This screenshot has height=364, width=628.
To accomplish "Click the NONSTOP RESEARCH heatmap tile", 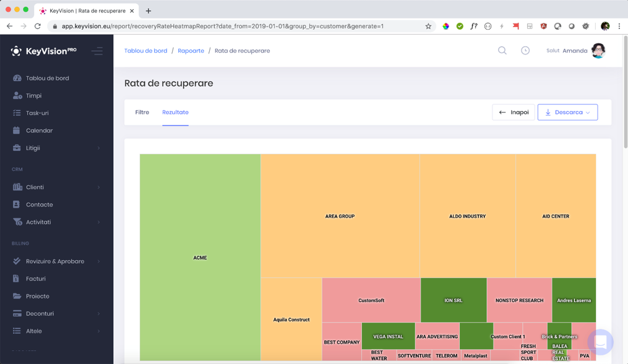I will [x=520, y=300].
